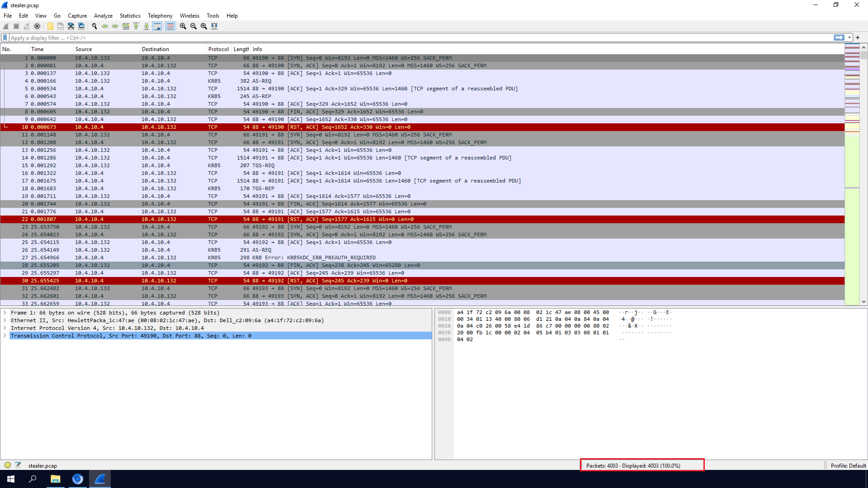This screenshot has width=868, height=488.
Task: Click Profile: Default in status bar
Action: tap(848, 465)
